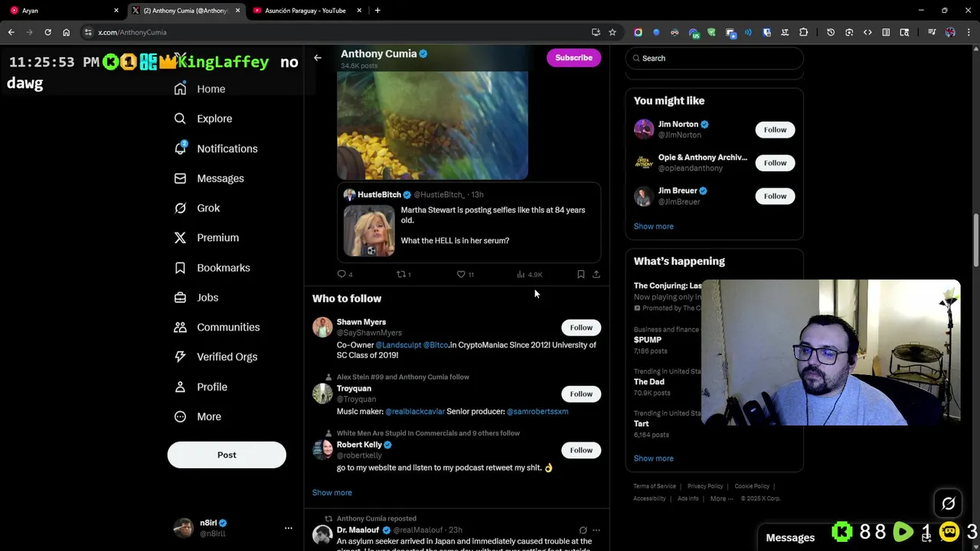Open the aquarium media image
Image resolution: width=980 pixels, height=551 pixels.
click(x=433, y=126)
